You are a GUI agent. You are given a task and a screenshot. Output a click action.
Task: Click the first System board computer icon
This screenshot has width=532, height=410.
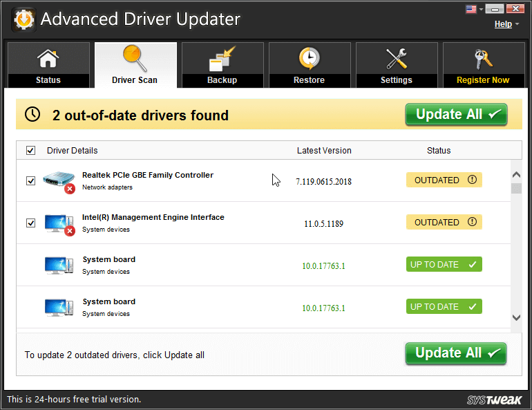59,265
